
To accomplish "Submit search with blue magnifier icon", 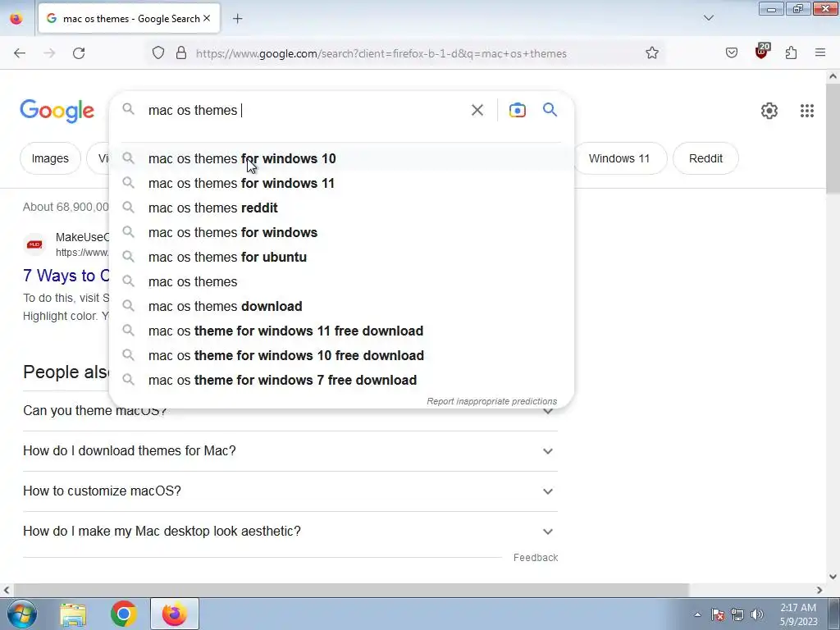I will click(550, 110).
